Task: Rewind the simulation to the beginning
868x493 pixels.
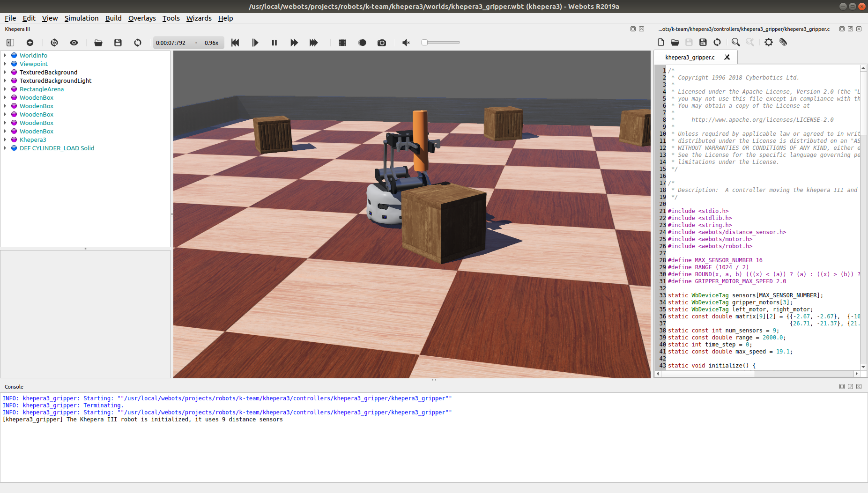Action: pos(235,43)
